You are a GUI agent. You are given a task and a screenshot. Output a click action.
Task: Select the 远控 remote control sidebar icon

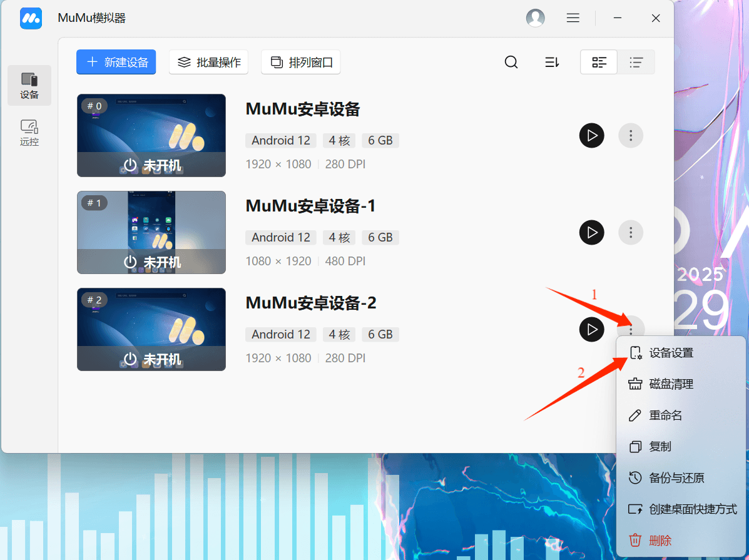coord(29,133)
